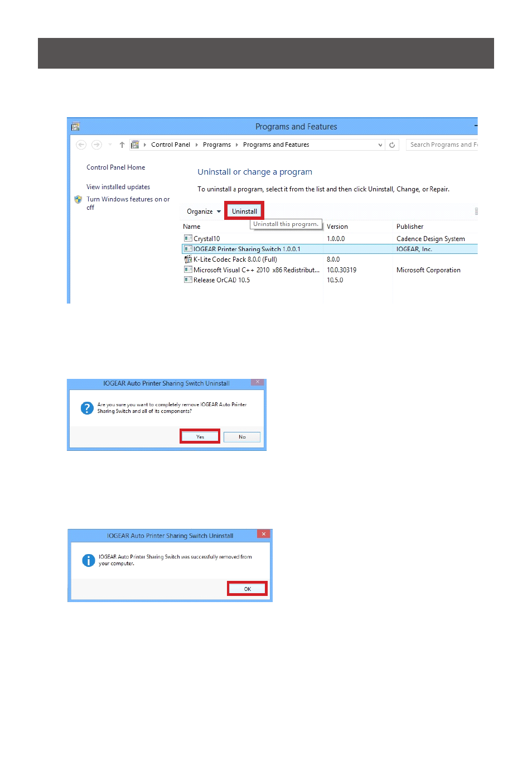The image size is (532, 760).
Task: Click the blue info icon in success dialog
Action: click(x=89, y=560)
